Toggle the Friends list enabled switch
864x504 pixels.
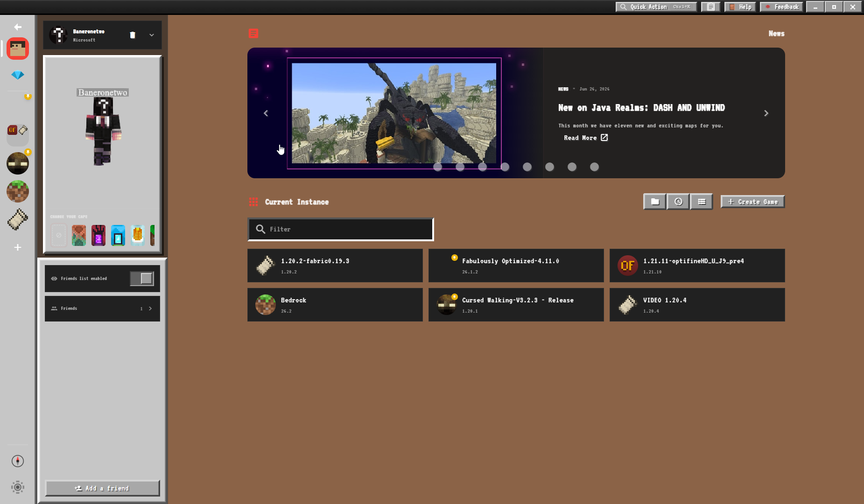coord(142,279)
